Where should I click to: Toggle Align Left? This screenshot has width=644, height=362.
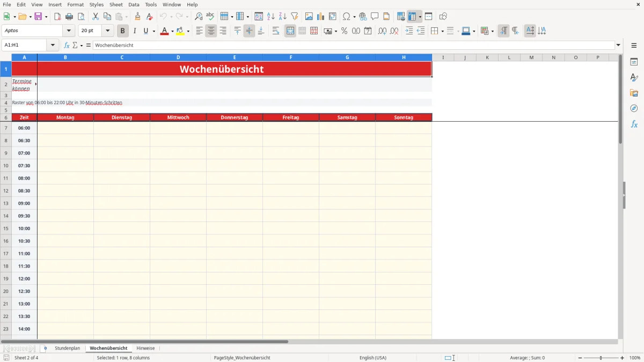(x=199, y=31)
